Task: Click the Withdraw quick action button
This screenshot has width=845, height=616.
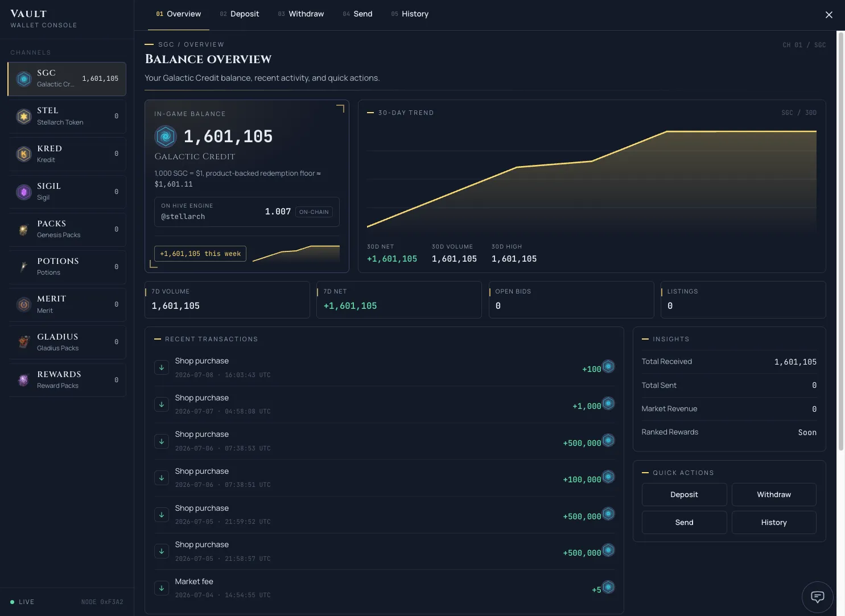Action: coord(774,495)
